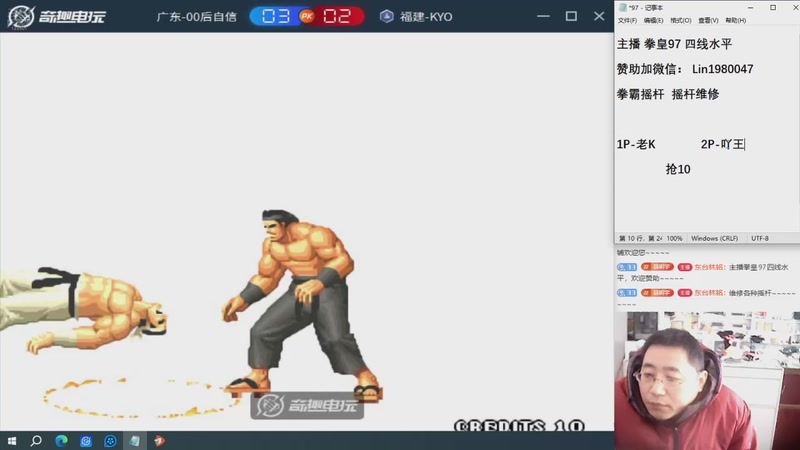Open the 帮助(H) menu in Notepad

[x=735, y=20]
